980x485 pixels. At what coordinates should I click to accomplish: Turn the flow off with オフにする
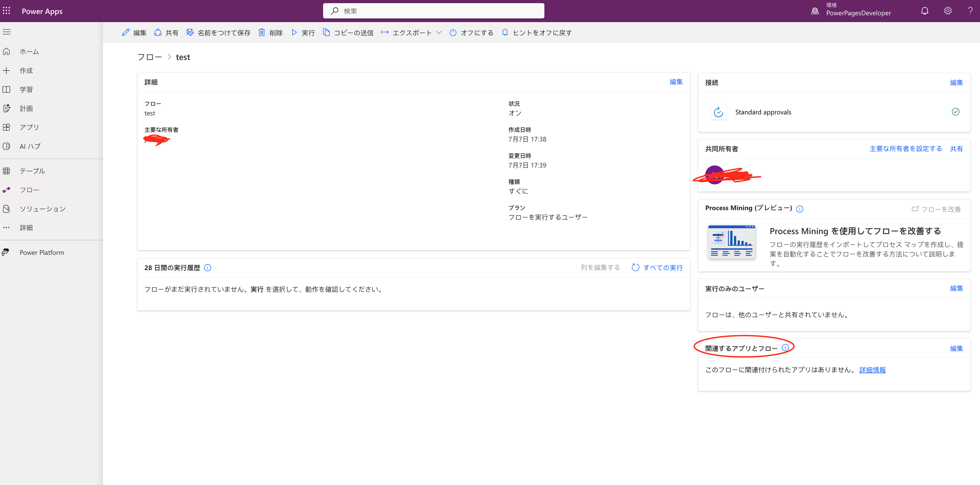click(471, 32)
